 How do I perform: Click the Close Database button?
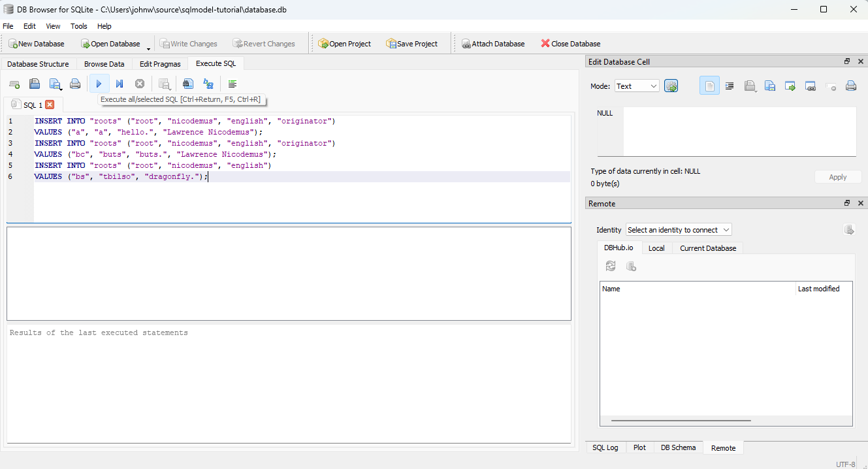570,44
